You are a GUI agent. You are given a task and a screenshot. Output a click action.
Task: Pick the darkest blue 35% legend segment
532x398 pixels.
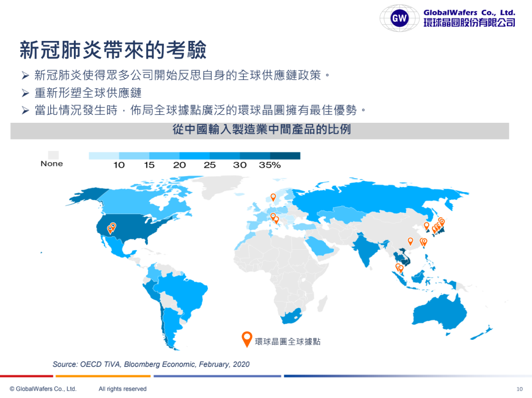pyautogui.click(x=285, y=156)
